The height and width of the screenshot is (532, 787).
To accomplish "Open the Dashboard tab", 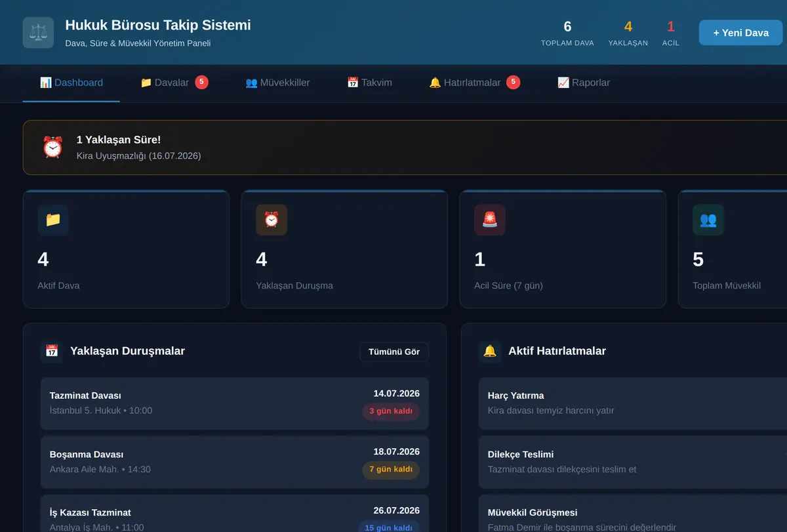I will tap(71, 83).
